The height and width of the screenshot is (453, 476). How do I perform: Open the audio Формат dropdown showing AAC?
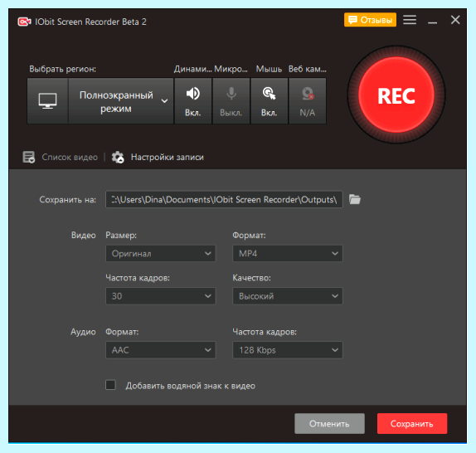161,350
